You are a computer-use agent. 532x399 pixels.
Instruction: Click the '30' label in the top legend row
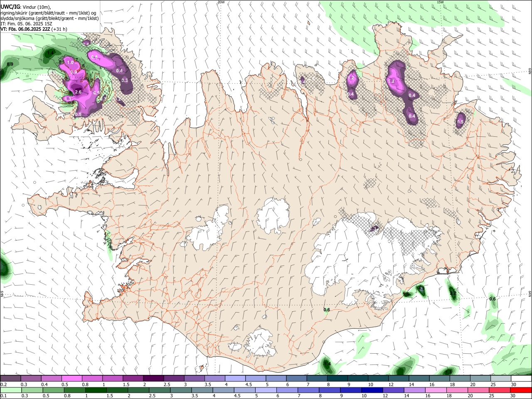tap(514, 384)
